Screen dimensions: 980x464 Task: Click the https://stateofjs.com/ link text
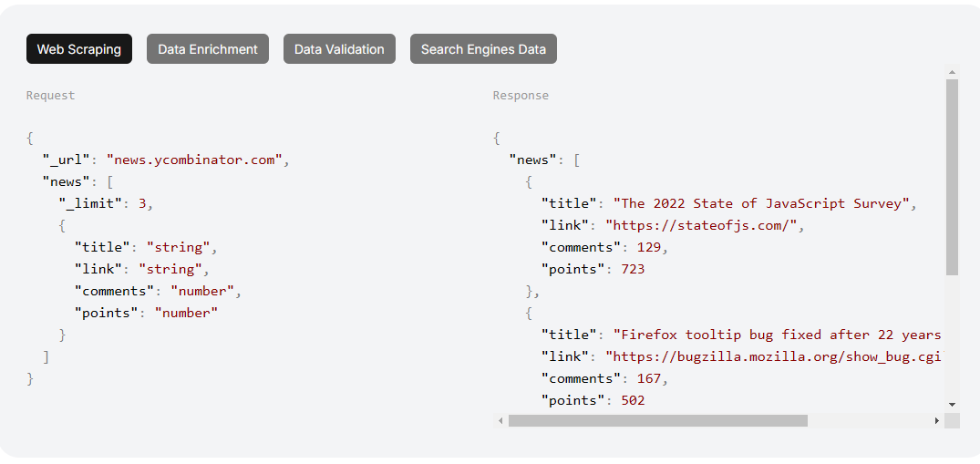pyautogui.click(x=705, y=225)
